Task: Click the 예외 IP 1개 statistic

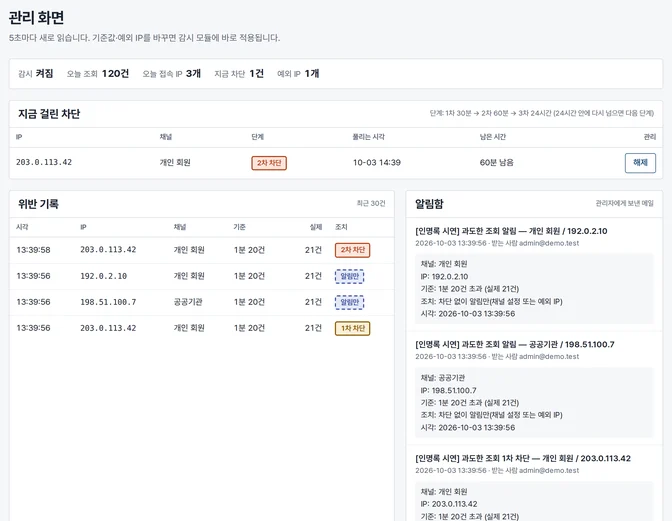Action: (298, 74)
